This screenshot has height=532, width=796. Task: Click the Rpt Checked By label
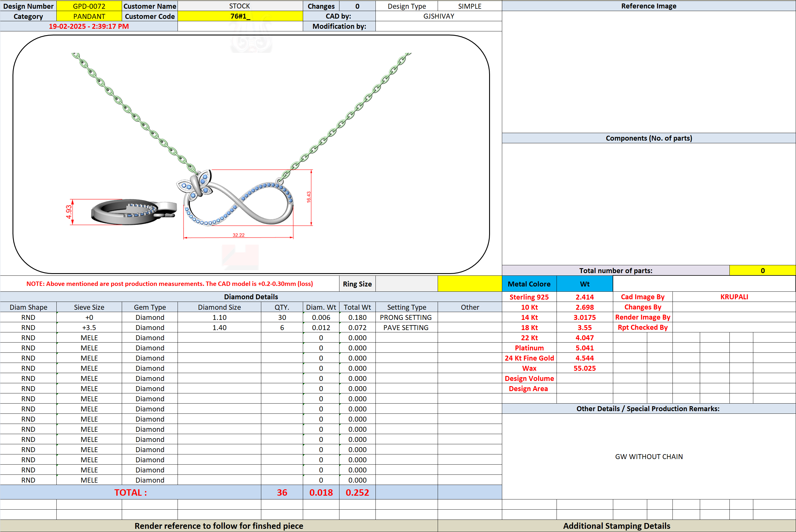click(x=643, y=327)
